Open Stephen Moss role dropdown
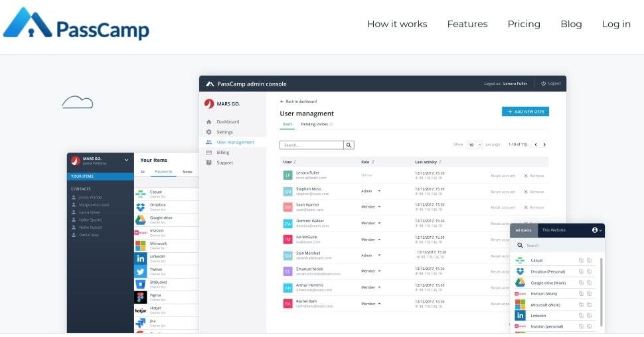 coord(371,191)
